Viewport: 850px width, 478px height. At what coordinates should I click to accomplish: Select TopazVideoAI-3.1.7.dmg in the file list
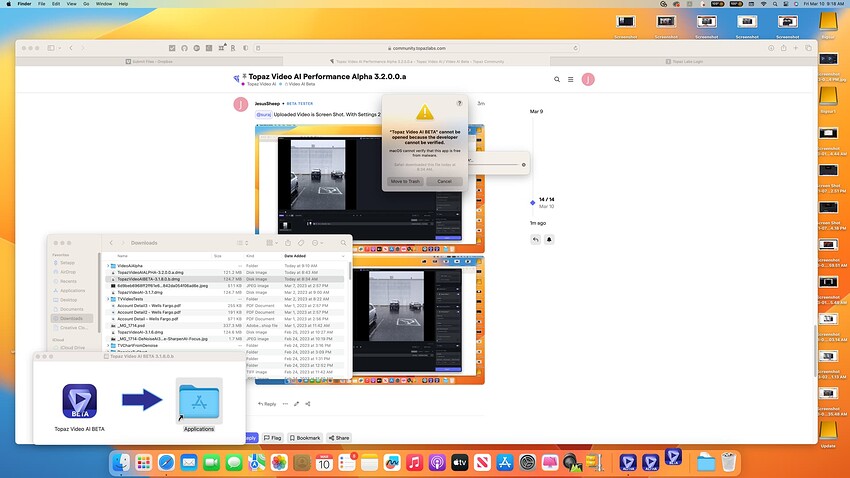(224, 293)
